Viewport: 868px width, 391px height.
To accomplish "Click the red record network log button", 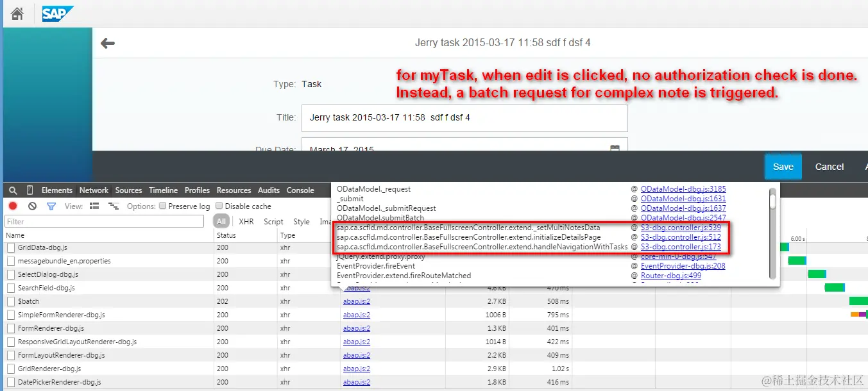I will (13, 206).
